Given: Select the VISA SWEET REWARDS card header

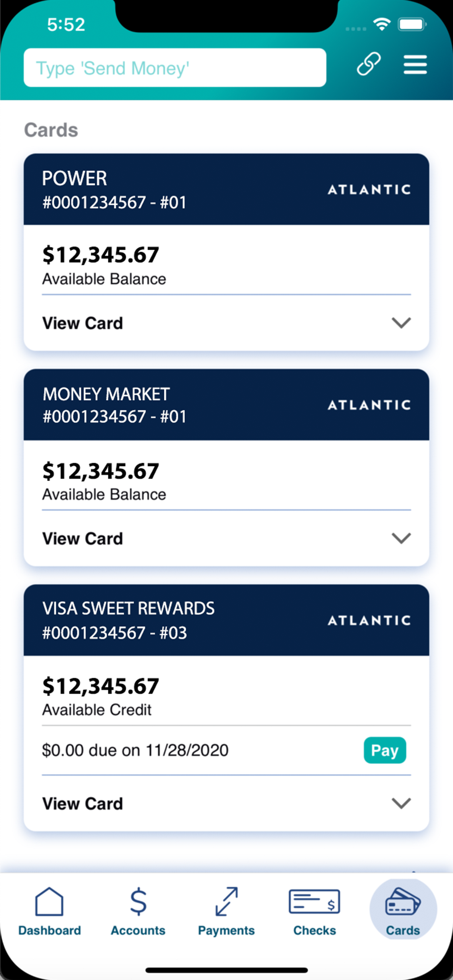Looking at the screenshot, I should (226, 620).
